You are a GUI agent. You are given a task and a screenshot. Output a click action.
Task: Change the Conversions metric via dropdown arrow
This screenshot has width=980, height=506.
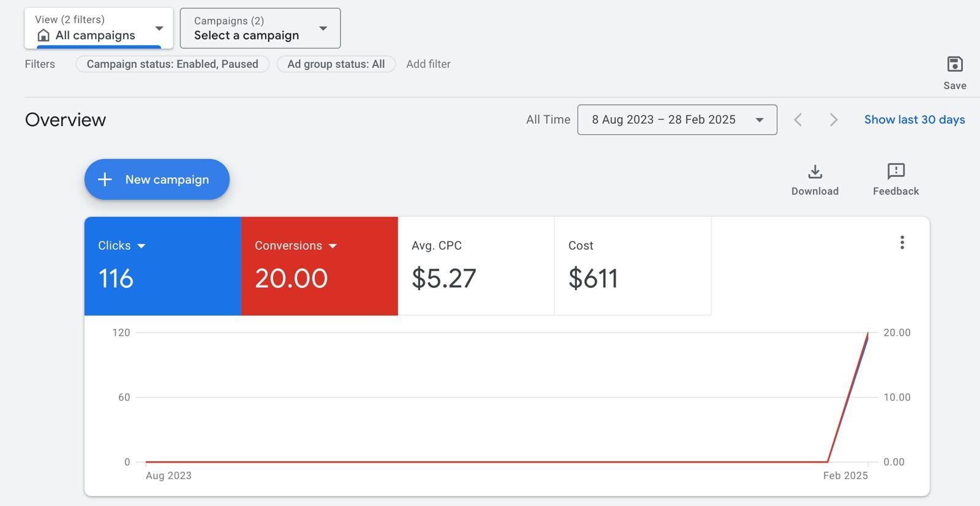tap(333, 246)
